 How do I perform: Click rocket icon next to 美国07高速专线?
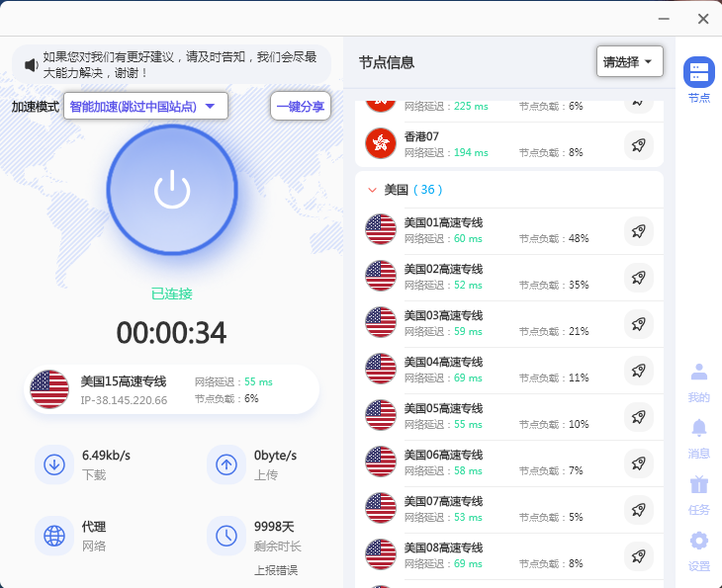[639, 510]
